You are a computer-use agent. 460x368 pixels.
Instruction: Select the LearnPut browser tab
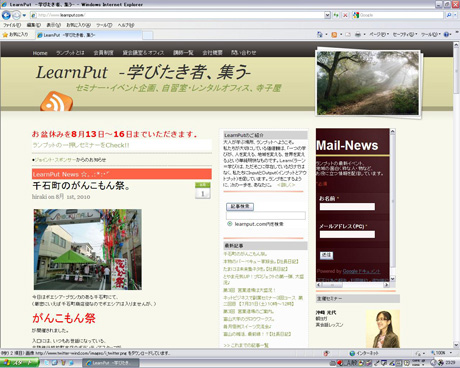click(x=89, y=35)
